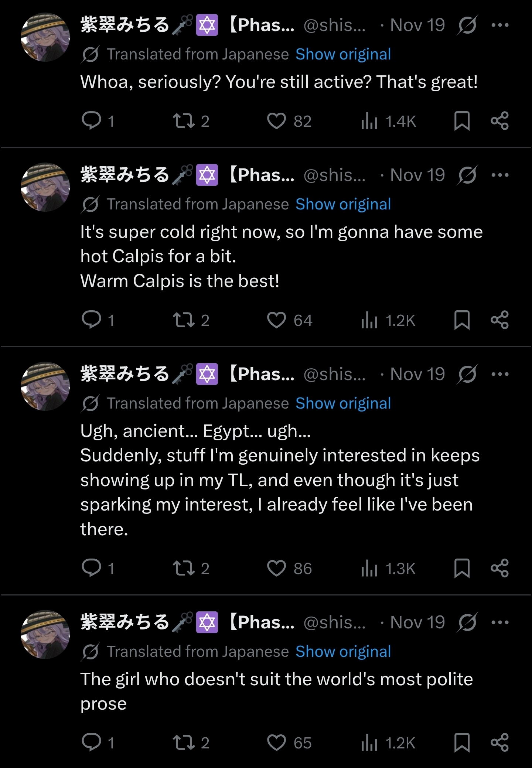Show original text of the Egypt tweet

click(343, 403)
